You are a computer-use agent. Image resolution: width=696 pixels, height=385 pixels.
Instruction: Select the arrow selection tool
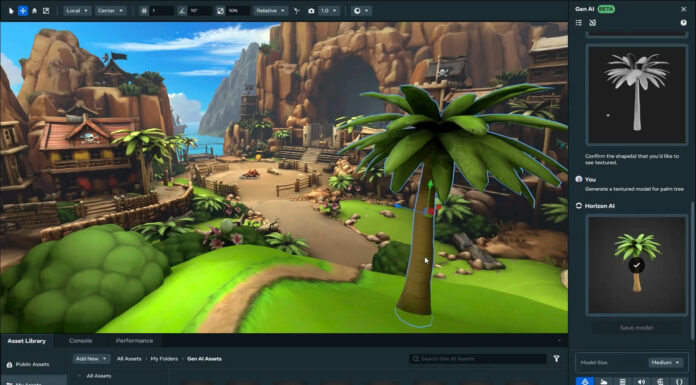pyautogui.click(x=11, y=11)
